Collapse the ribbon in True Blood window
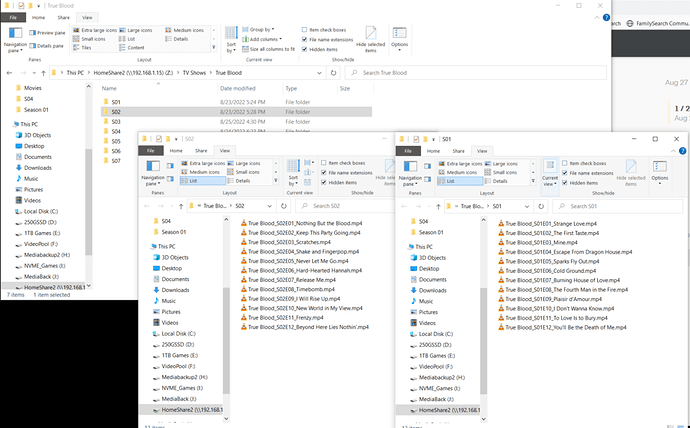The height and width of the screenshot is (428, 690). coord(597,18)
